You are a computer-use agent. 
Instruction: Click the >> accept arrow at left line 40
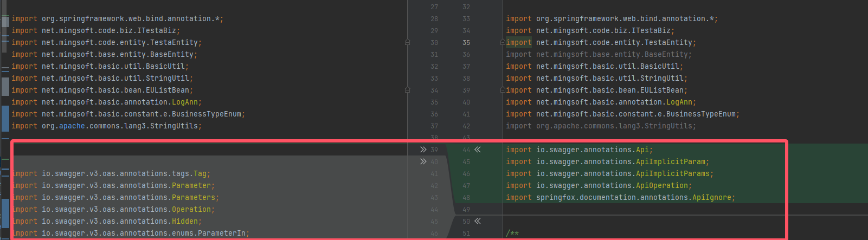coord(423,161)
